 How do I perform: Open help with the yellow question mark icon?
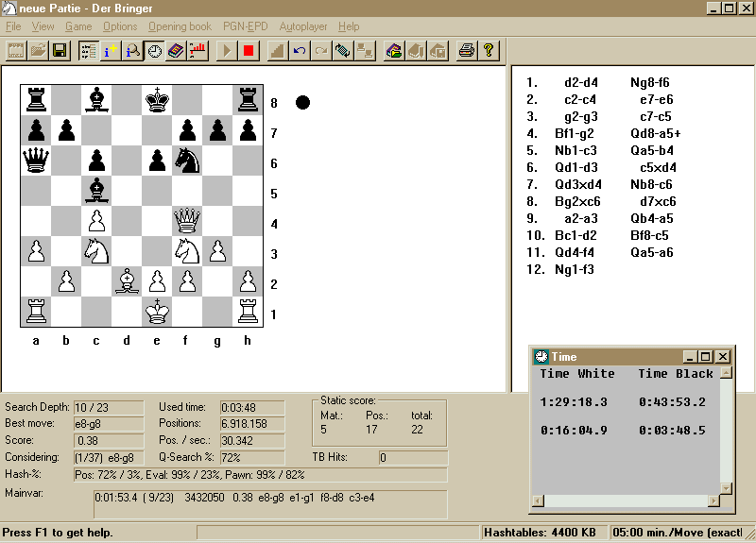[x=489, y=50]
